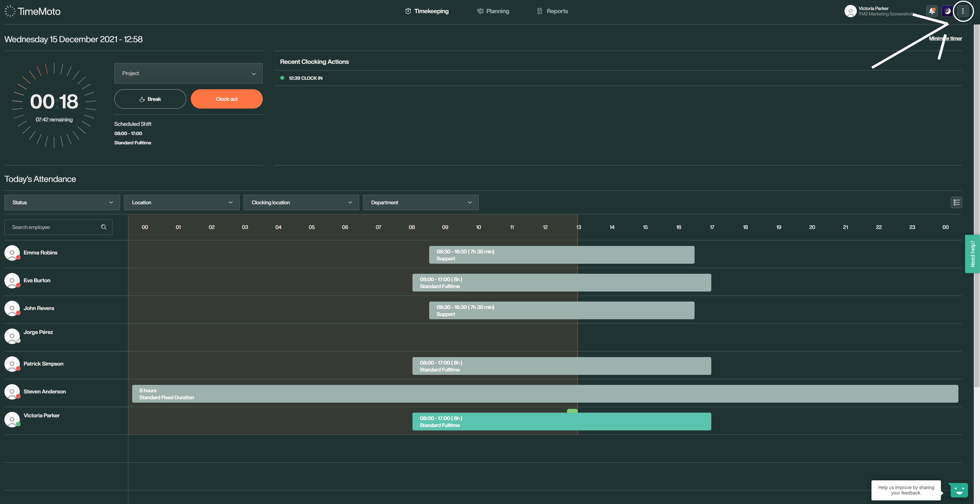Click the name Emma Robins
The image size is (980, 504).
click(40, 252)
